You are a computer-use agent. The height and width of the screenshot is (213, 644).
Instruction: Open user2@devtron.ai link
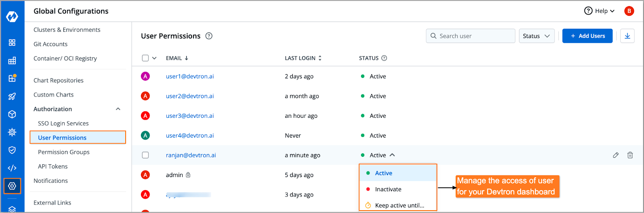(x=190, y=96)
